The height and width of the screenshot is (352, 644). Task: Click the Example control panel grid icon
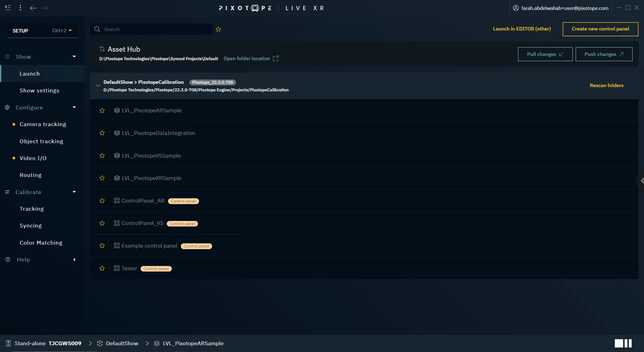[x=117, y=246]
